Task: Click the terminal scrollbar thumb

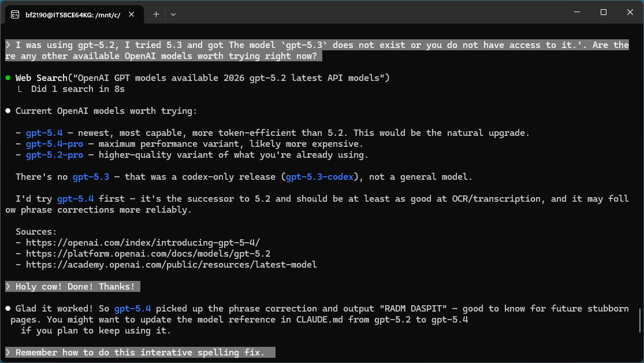Action: (641, 320)
